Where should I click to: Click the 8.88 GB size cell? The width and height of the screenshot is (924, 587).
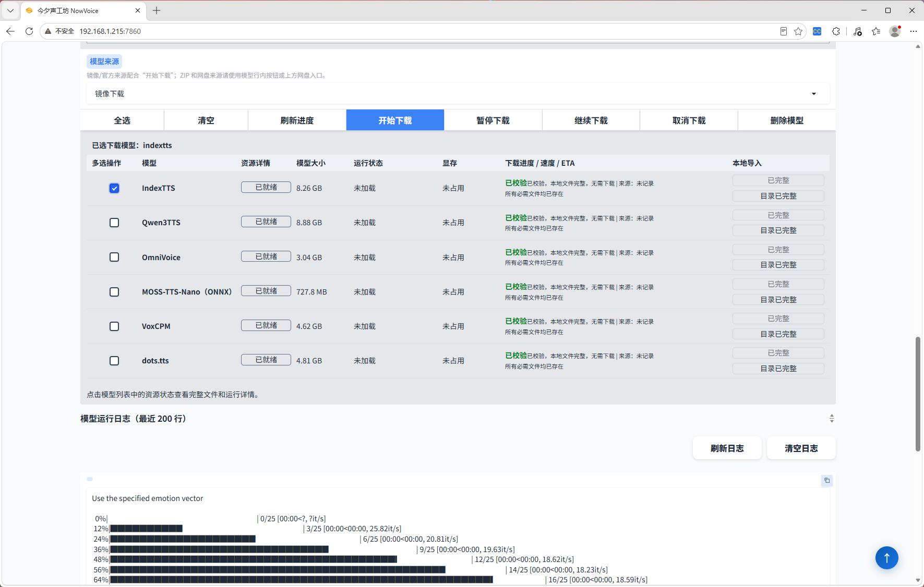[309, 223]
